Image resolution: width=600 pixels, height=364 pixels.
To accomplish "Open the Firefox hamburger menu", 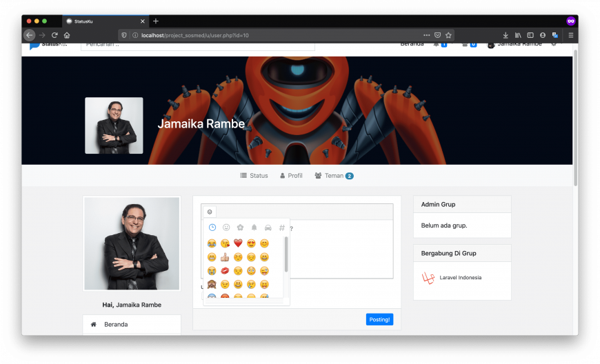I will pos(570,35).
